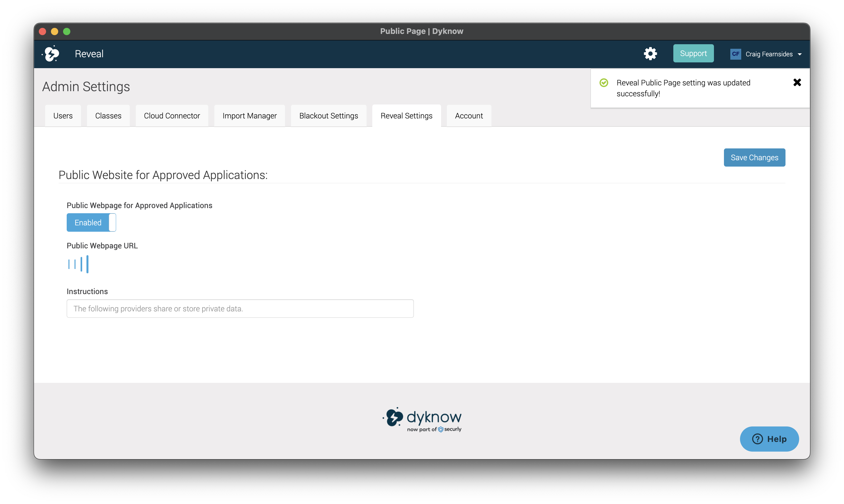The height and width of the screenshot is (504, 844).
Task: Click the macOS yellow minimize button
Action: click(54, 31)
